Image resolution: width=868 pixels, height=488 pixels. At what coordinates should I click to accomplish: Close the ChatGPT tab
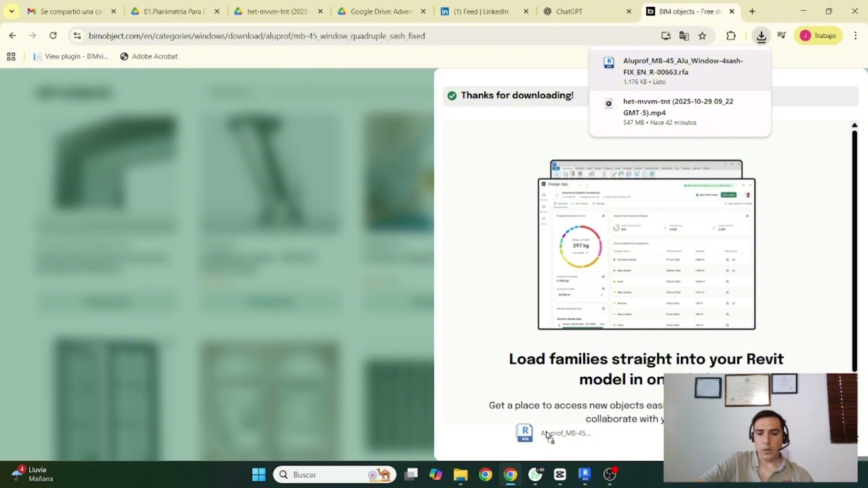[629, 12]
